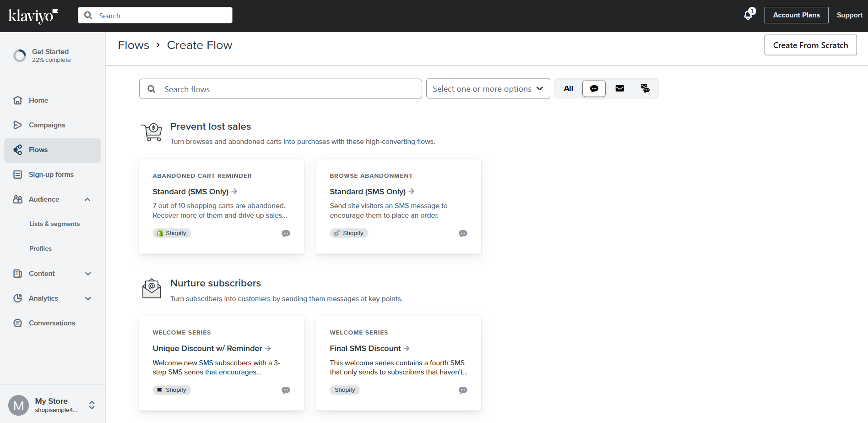The image size is (868, 423).
Task: Open Abandoned Cart Standard (SMS Only) flow
Action: (x=195, y=192)
